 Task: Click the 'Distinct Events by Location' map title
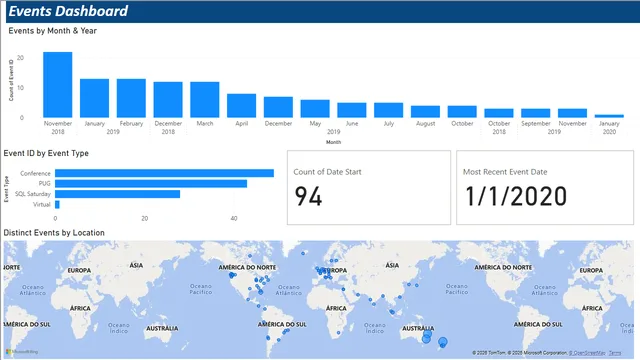54,233
